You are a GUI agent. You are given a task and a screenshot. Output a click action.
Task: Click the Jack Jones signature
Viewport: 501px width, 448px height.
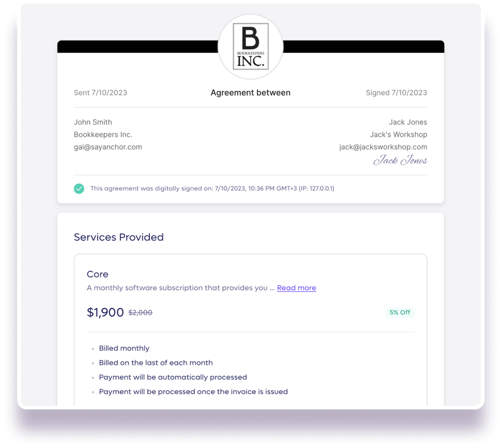400,160
